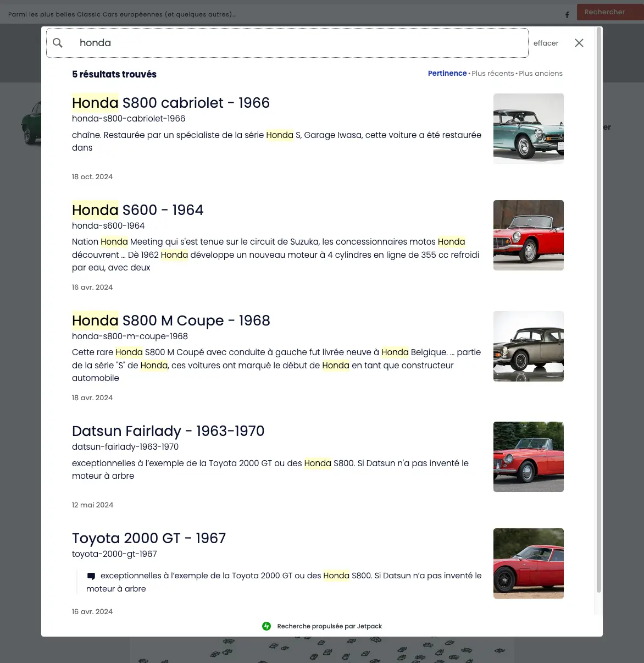Open Honda S800 cabriolet - 1966 result
Viewport: 644px width, 663px height.
tap(171, 103)
